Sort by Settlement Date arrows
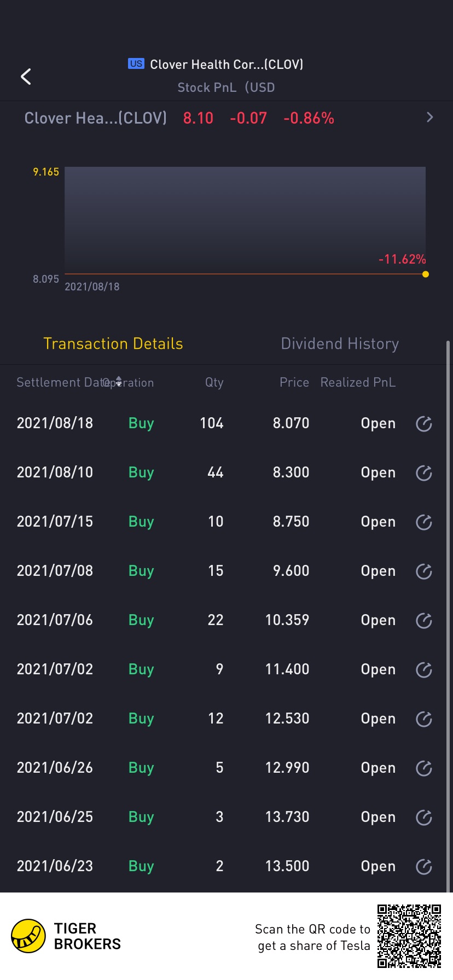The height and width of the screenshot is (980, 453). coord(119,382)
